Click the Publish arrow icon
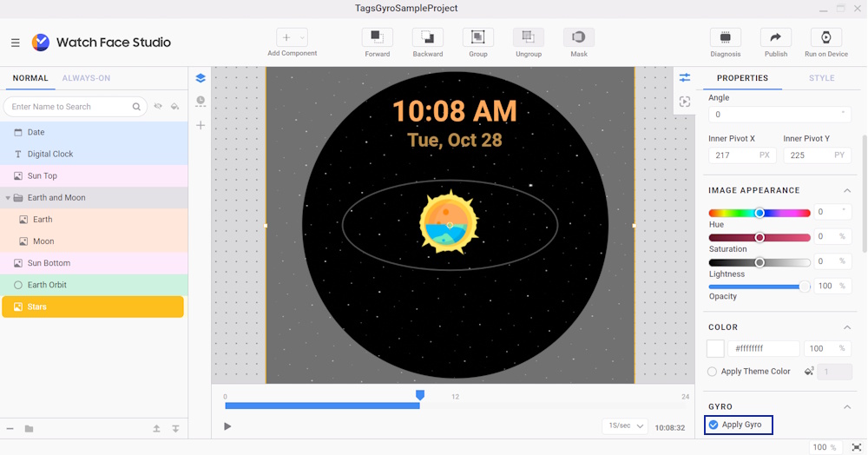 pos(775,37)
